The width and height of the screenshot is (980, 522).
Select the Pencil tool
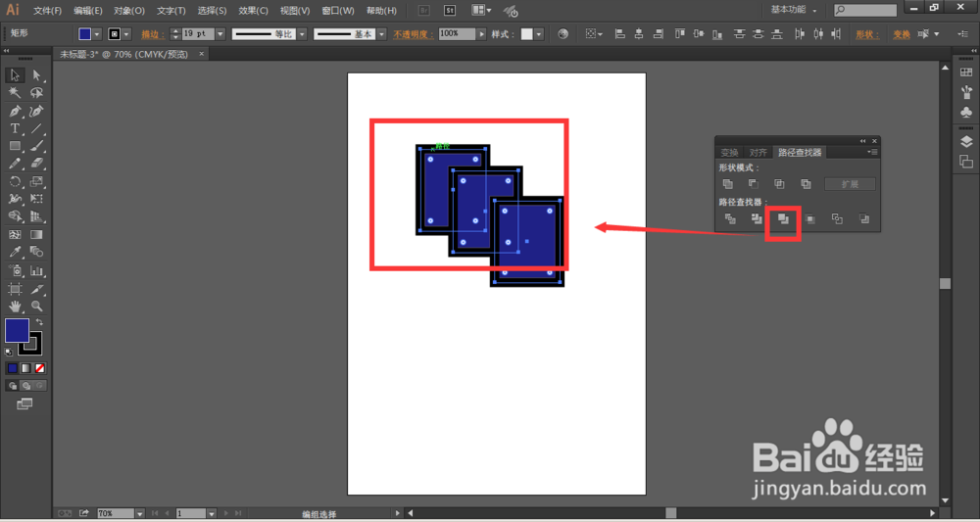(15, 164)
